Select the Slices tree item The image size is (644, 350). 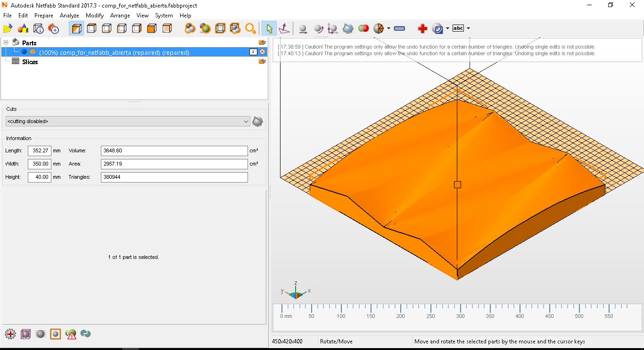pos(30,62)
